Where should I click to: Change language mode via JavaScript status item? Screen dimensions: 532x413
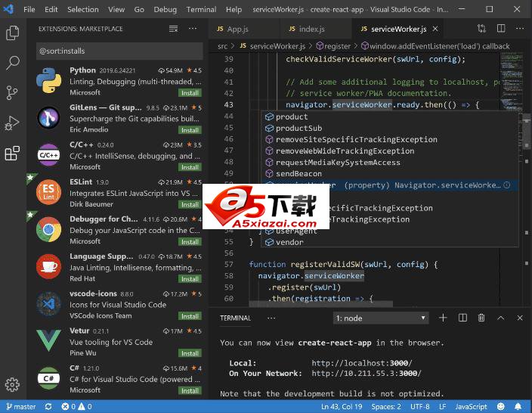pyautogui.click(x=471, y=406)
